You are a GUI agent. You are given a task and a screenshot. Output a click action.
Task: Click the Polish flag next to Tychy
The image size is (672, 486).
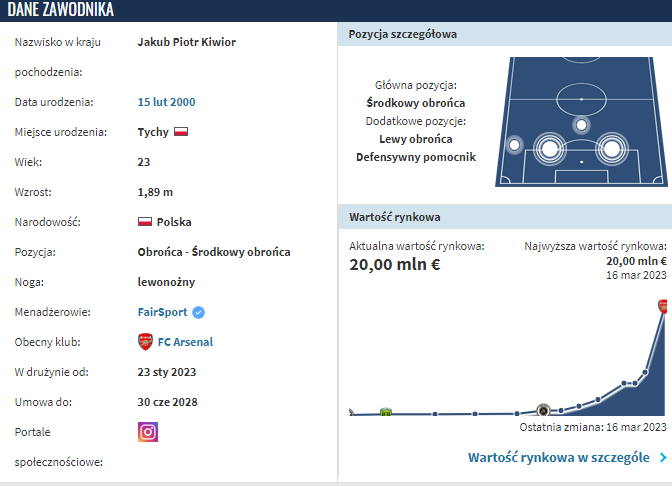coord(181,132)
